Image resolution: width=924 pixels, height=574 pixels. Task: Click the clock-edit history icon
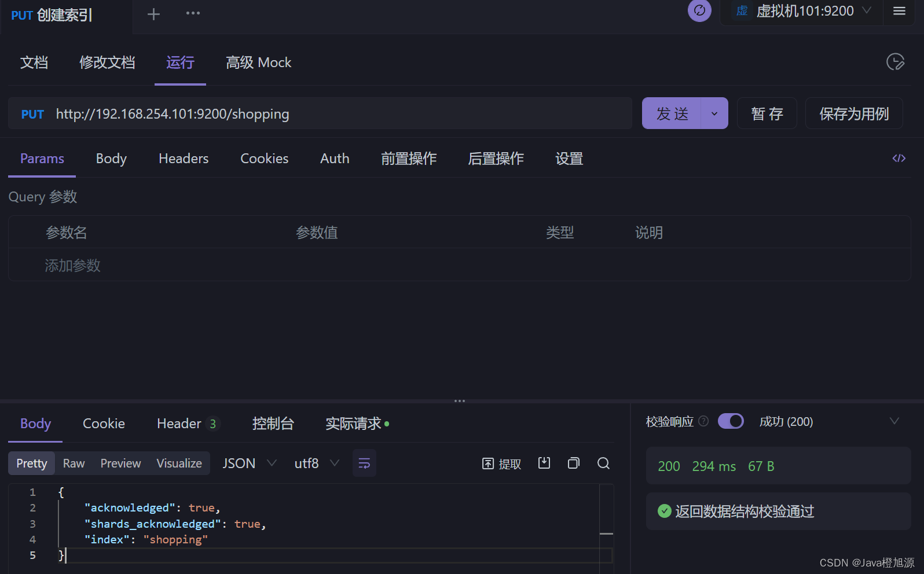click(x=895, y=62)
